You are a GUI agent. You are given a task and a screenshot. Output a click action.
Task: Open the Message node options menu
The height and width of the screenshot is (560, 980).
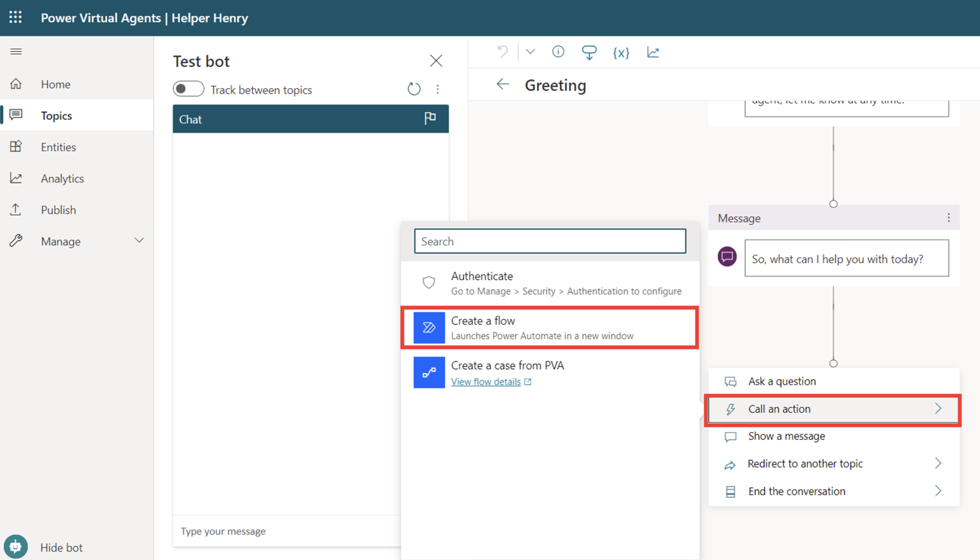[x=948, y=218]
